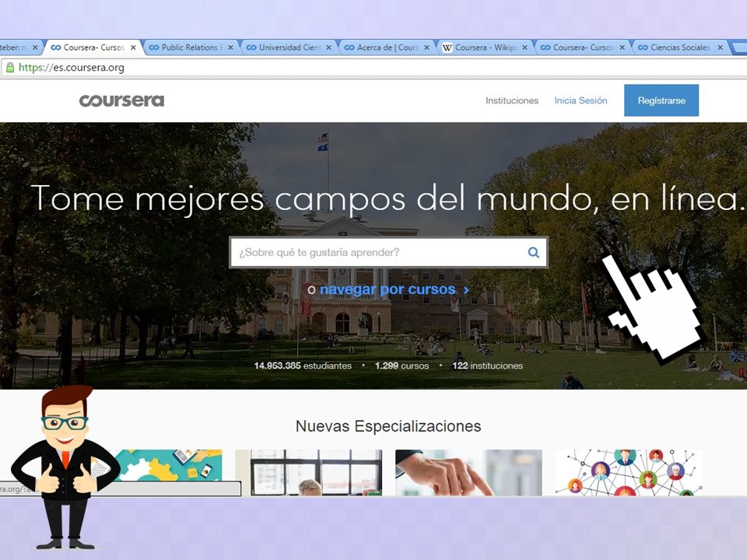
Task: Close the Acerca de Coursera tab
Action: 427,47
